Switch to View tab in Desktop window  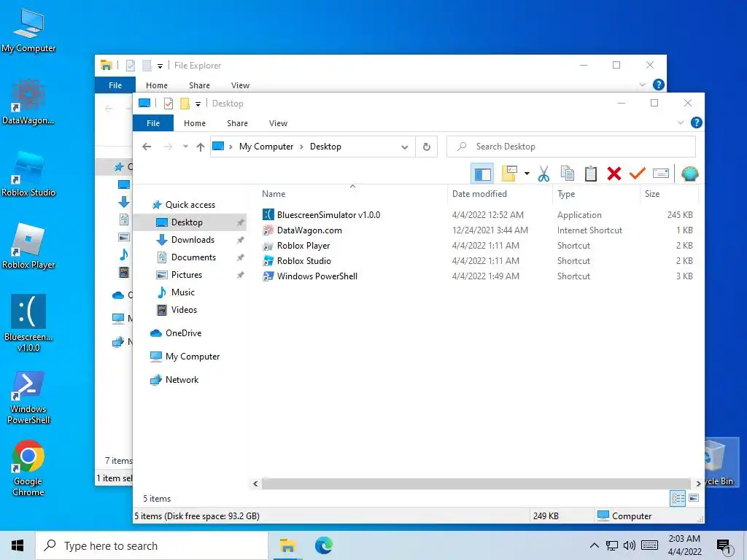[x=278, y=123]
